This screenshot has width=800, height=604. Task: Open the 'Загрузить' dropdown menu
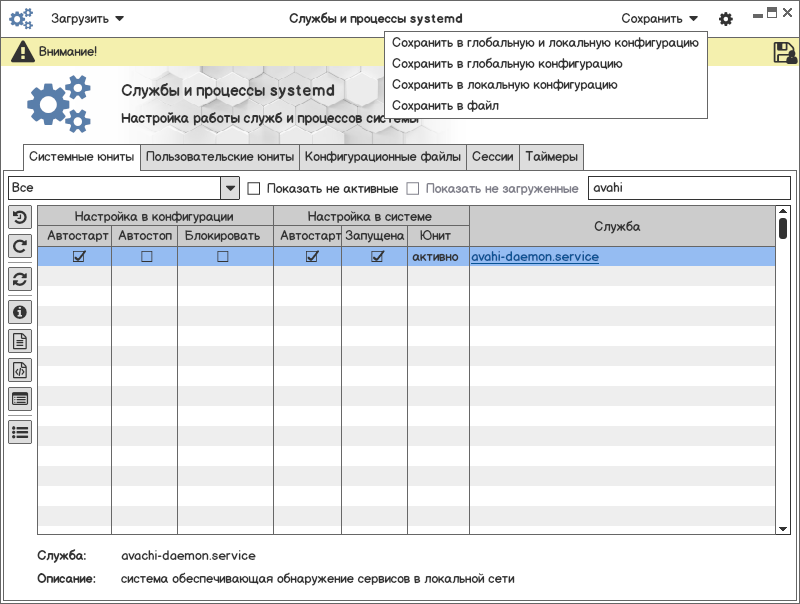pyautogui.click(x=88, y=19)
